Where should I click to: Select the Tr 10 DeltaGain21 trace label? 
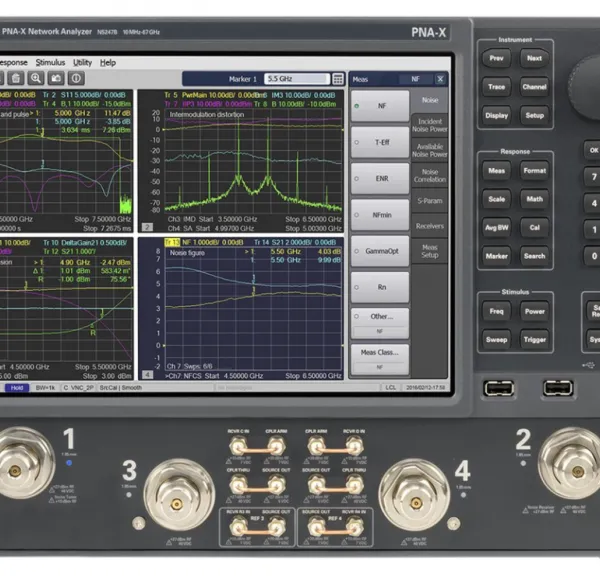[85, 243]
